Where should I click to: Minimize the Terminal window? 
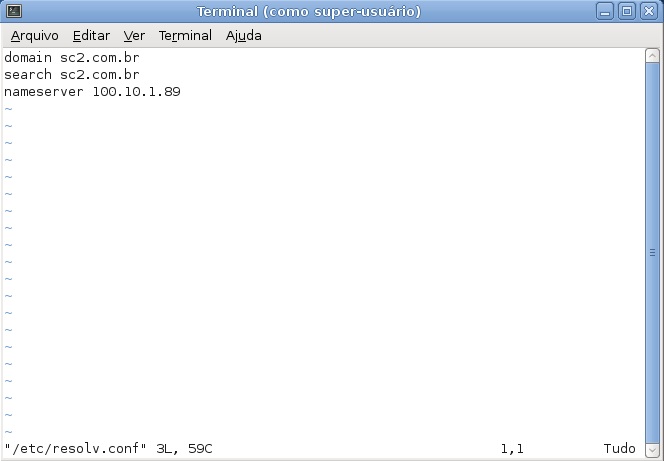click(x=605, y=11)
